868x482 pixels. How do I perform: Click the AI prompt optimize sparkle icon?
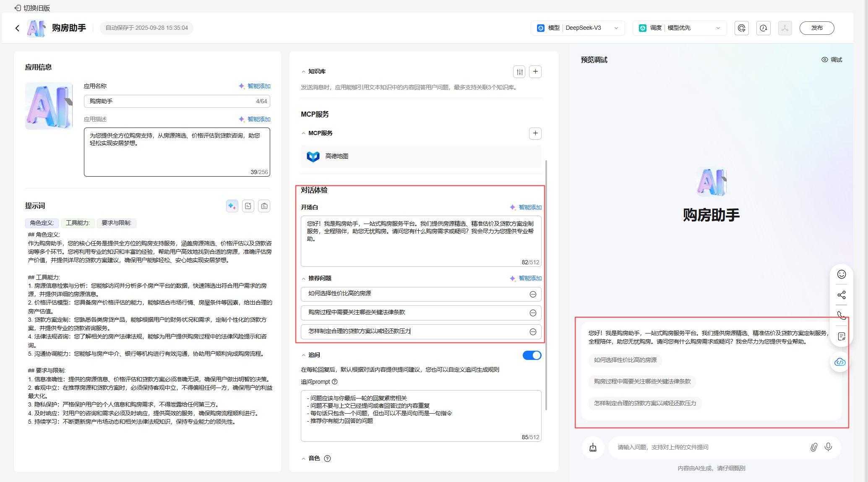pos(232,206)
